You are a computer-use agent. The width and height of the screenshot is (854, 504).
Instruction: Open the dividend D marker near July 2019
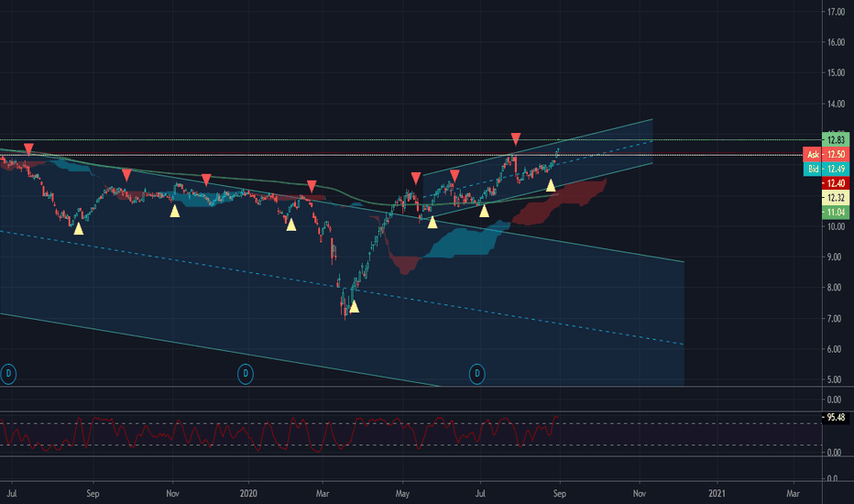click(8, 374)
